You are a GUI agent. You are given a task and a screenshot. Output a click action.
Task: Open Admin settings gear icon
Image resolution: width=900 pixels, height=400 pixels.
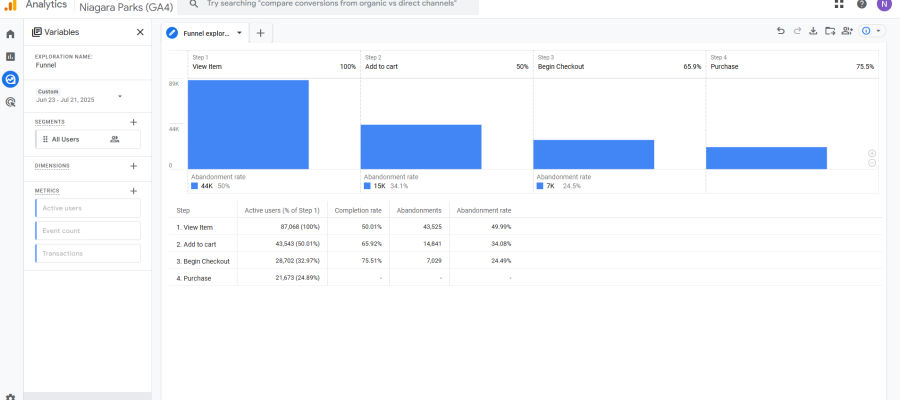tap(10, 397)
